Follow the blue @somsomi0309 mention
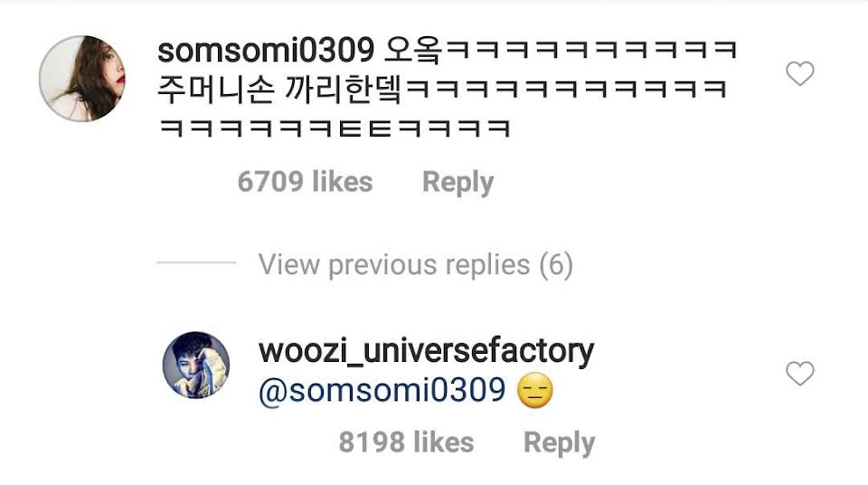This screenshot has height=485, width=868. click(x=382, y=390)
